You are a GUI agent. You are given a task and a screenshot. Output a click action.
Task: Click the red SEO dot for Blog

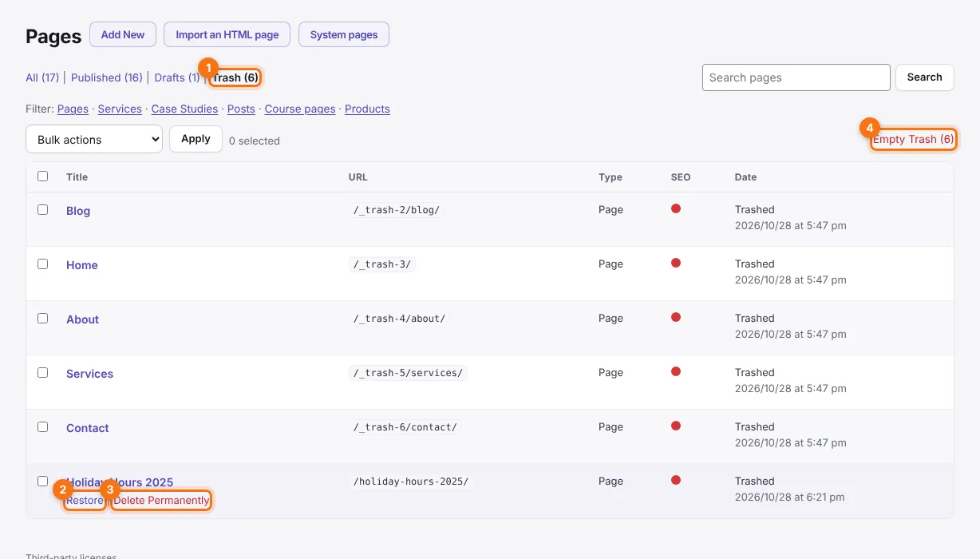click(x=676, y=208)
